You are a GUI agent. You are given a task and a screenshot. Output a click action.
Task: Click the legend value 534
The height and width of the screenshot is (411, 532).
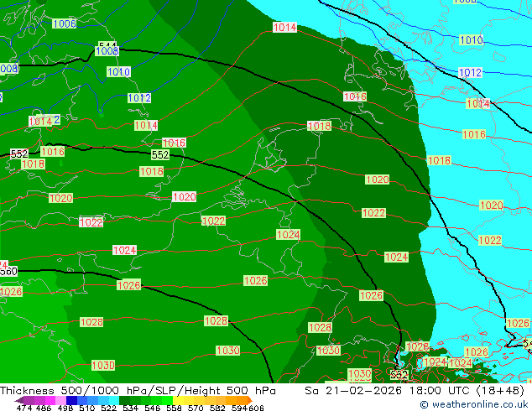131,408
